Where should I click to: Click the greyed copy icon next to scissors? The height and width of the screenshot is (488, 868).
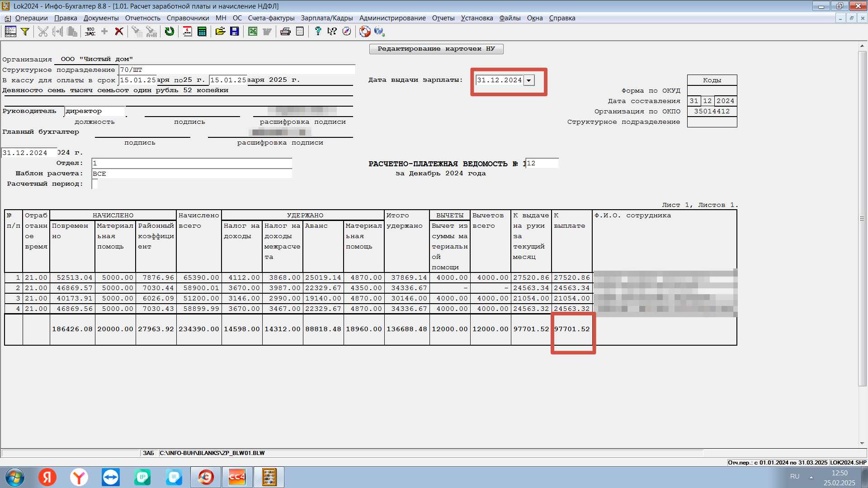[57, 31]
